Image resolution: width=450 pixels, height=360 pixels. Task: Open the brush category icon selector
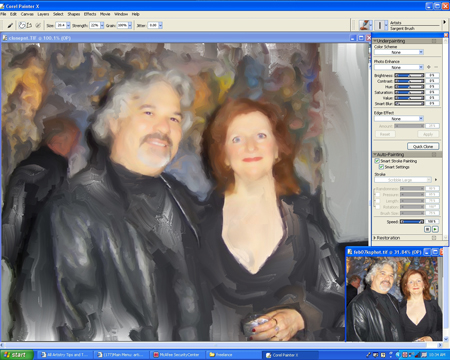365,25
